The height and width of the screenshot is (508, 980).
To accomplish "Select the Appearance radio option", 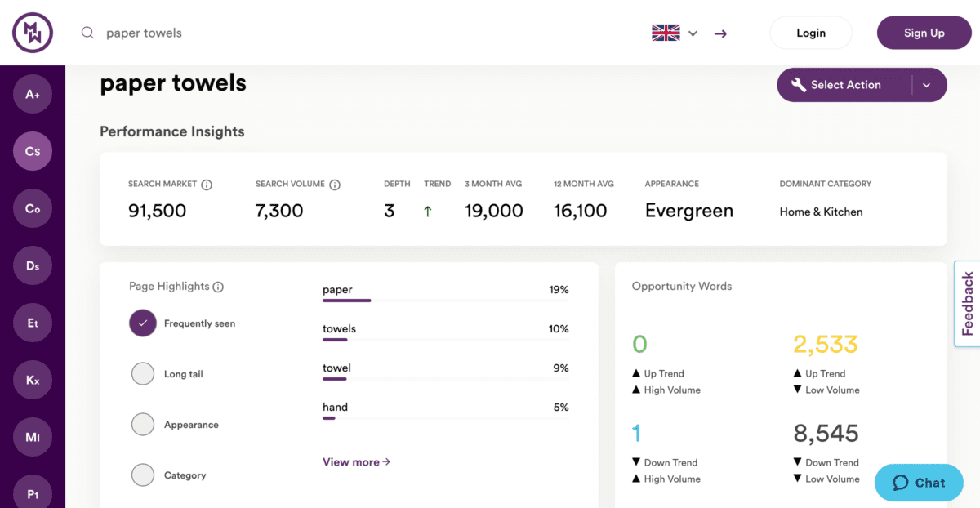I will point(143,425).
